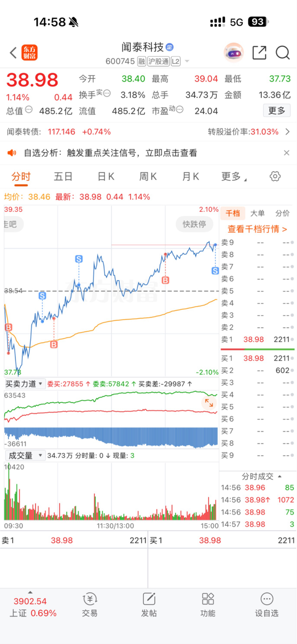Viewport: 297px width, 644px height.
Task: Dismiss the 自选分析 notice banner
Action: tap(287, 153)
